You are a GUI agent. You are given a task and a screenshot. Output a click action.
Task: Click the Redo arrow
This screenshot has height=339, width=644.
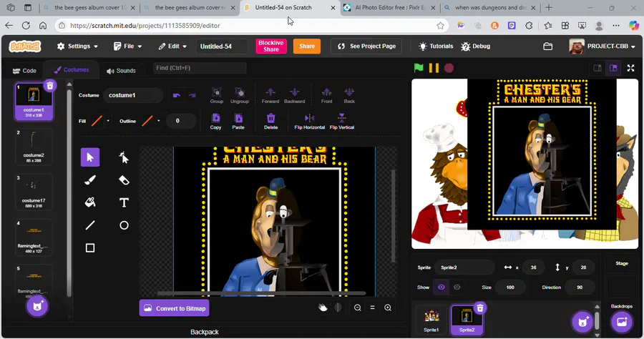point(192,95)
